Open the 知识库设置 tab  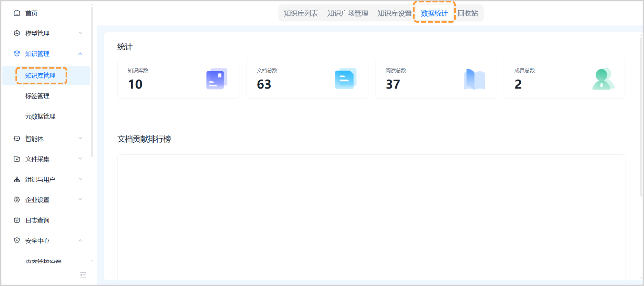(x=394, y=13)
